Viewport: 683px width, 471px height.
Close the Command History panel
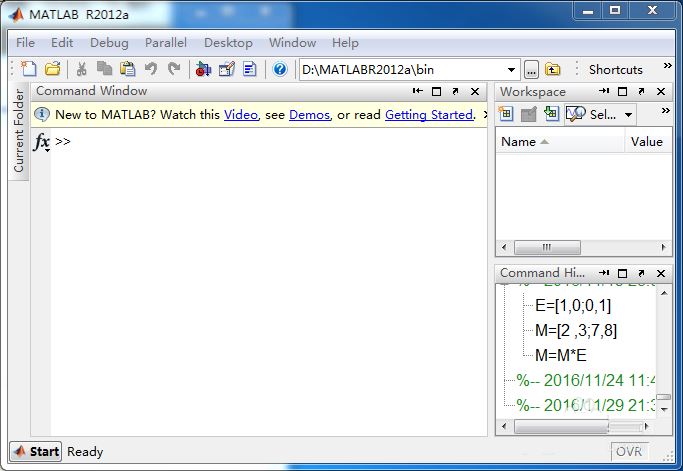[661, 273]
